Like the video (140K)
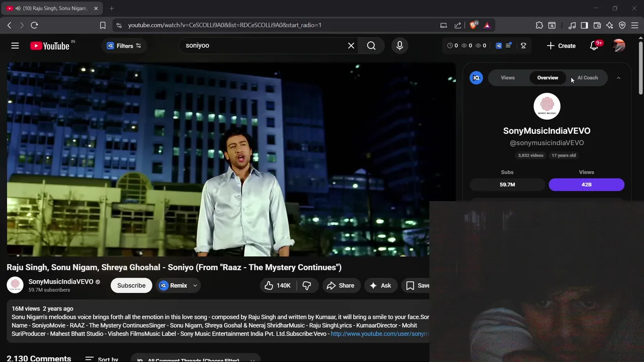644x362 pixels. [x=277, y=286]
